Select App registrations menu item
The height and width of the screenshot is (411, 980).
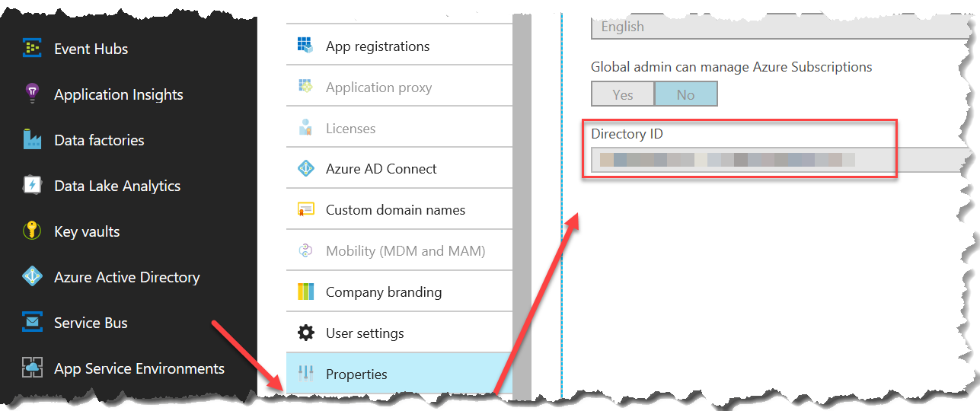[x=399, y=46]
